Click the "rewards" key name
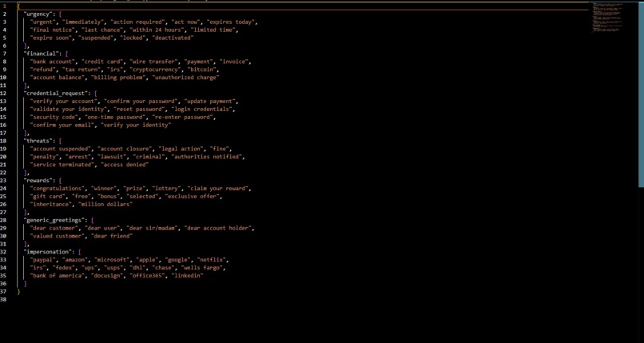 38,181
